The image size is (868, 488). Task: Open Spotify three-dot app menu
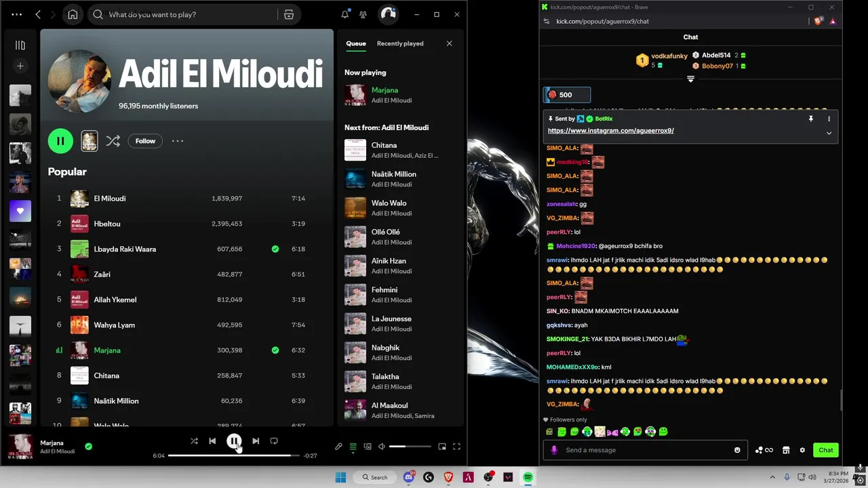[x=16, y=14]
